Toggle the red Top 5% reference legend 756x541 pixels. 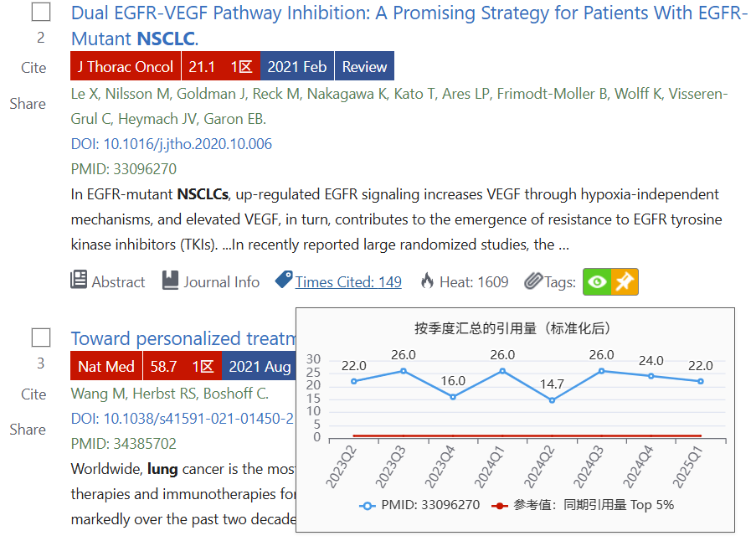point(583,505)
